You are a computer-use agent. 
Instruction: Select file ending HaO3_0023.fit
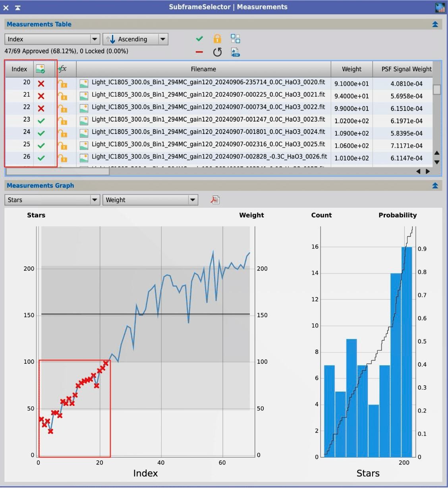pyautogui.click(x=208, y=119)
